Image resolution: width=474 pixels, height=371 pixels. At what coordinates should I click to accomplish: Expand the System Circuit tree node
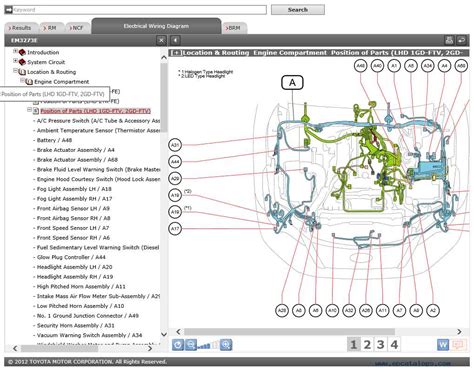(15, 61)
